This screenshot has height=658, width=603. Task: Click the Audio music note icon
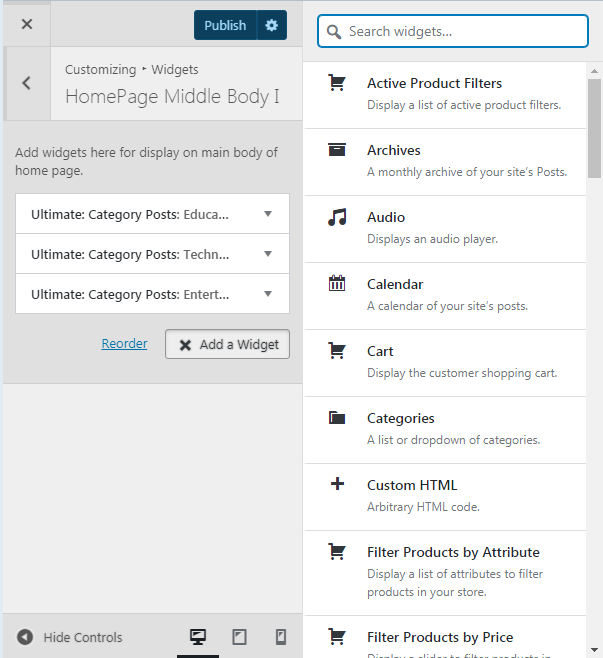337,217
